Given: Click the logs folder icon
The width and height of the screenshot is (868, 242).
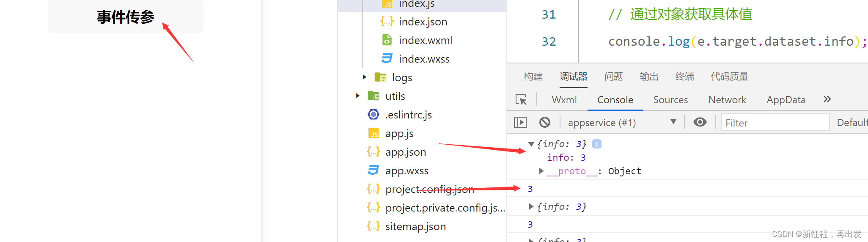Looking at the screenshot, I should 380,77.
